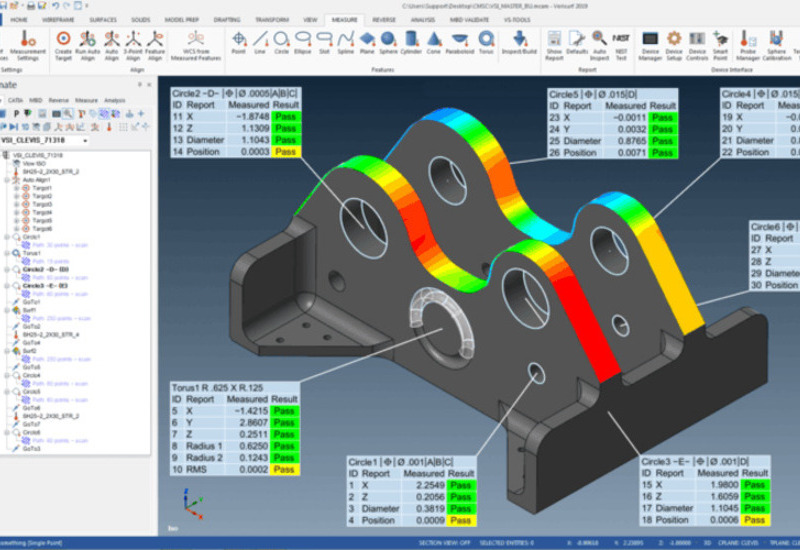
Task: Collapse the Surf1 tree node
Action: [x=7, y=310]
